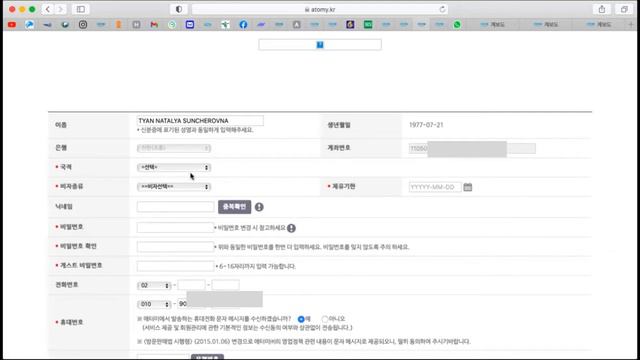Click the blue question mark placeholder image
Viewport: 640px width, 360px height.
[x=320, y=44]
